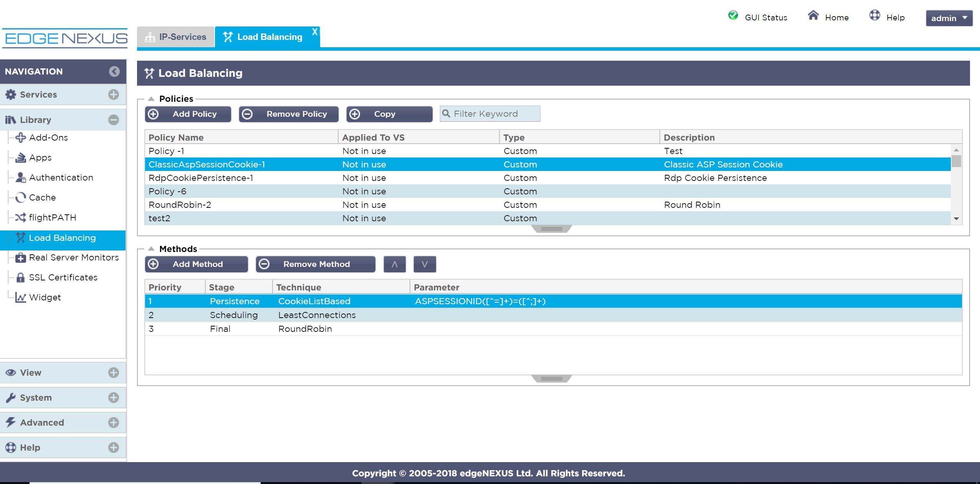Viewport: 980px width, 484px height.
Task: Click the GUI Status green check icon
Action: (x=733, y=15)
